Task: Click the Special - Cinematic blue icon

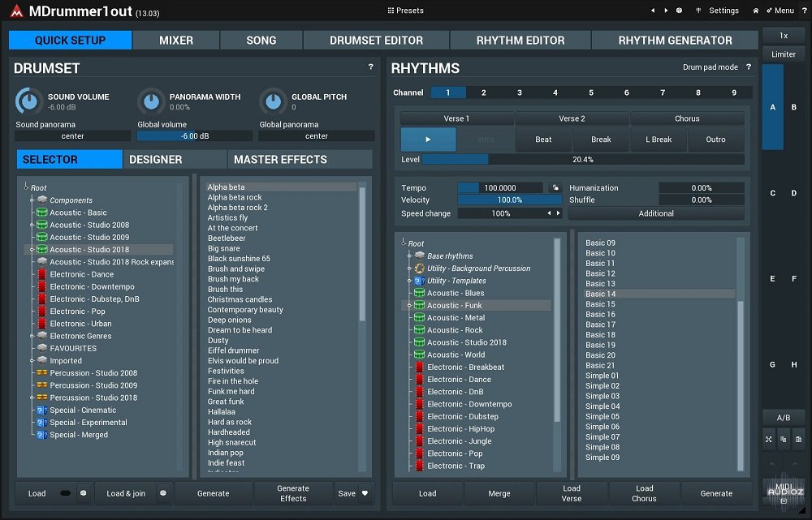Action: (42, 410)
